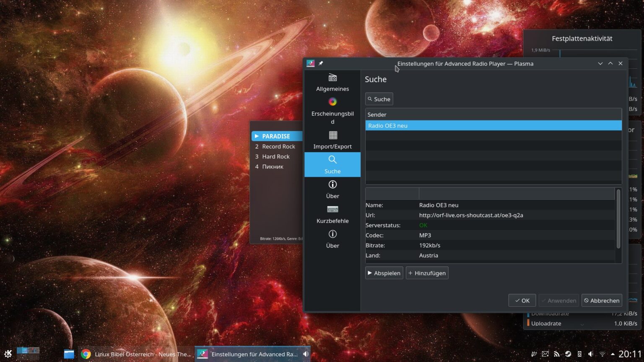Click the Name: label in details
The height and width of the screenshot is (362, 644).
(374, 205)
